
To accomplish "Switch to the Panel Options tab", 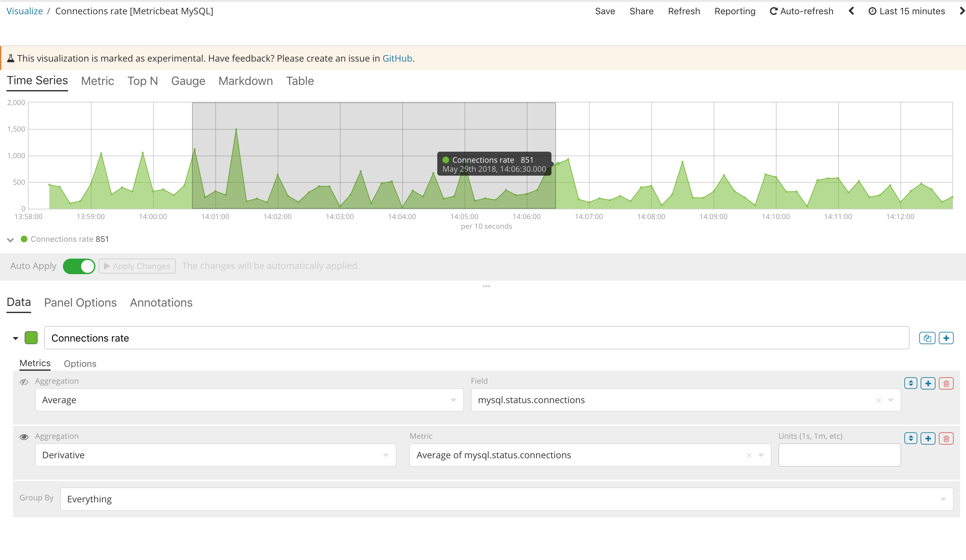I will (x=80, y=302).
